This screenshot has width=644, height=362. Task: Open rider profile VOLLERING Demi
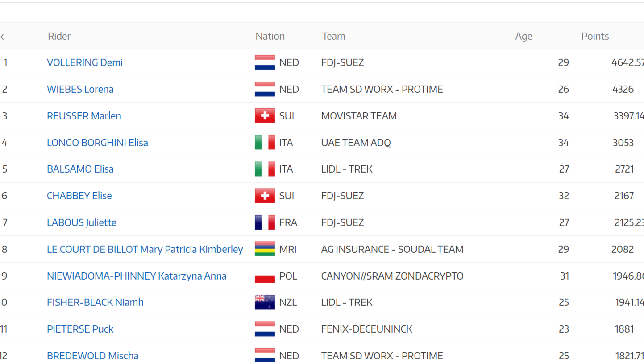click(x=85, y=62)
